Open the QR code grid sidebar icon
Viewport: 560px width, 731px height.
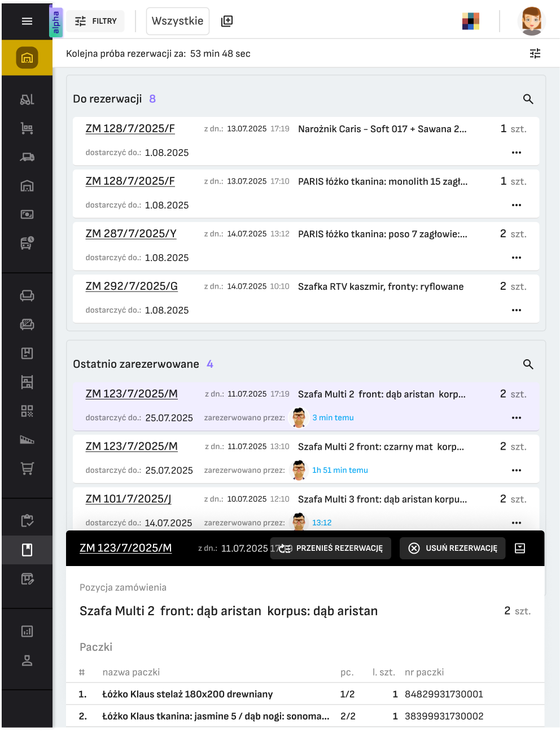point(27,411)
